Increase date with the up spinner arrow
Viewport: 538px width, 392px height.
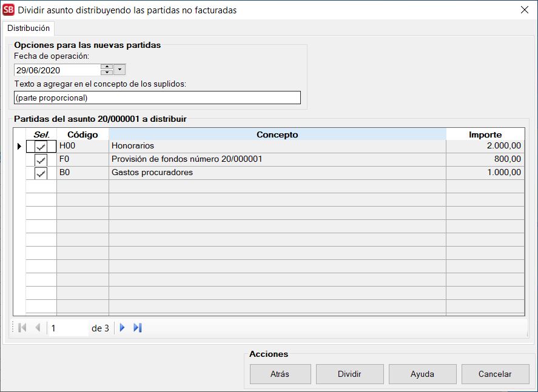coord(107,67)
